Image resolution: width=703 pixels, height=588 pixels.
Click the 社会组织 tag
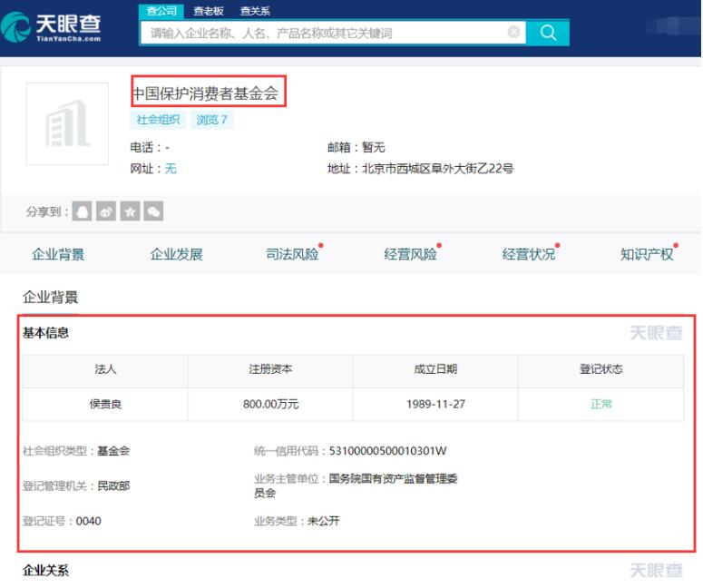click(x=158, y=120)
